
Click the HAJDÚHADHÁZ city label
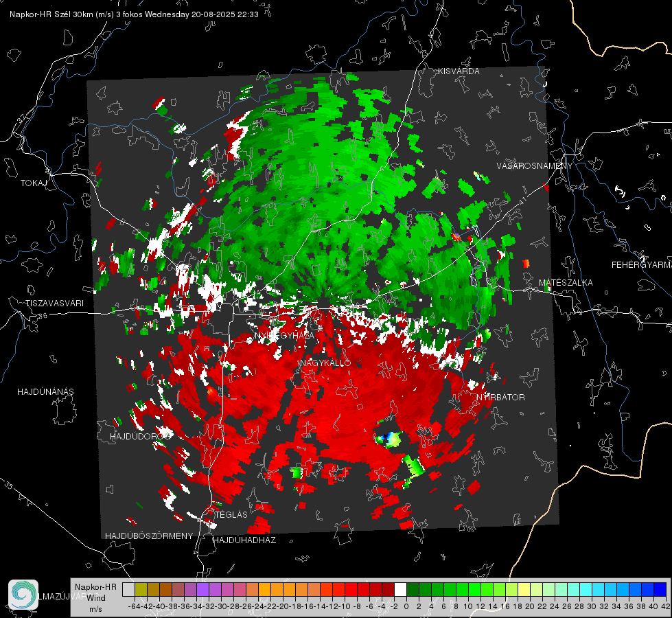[x=245, y=540]
